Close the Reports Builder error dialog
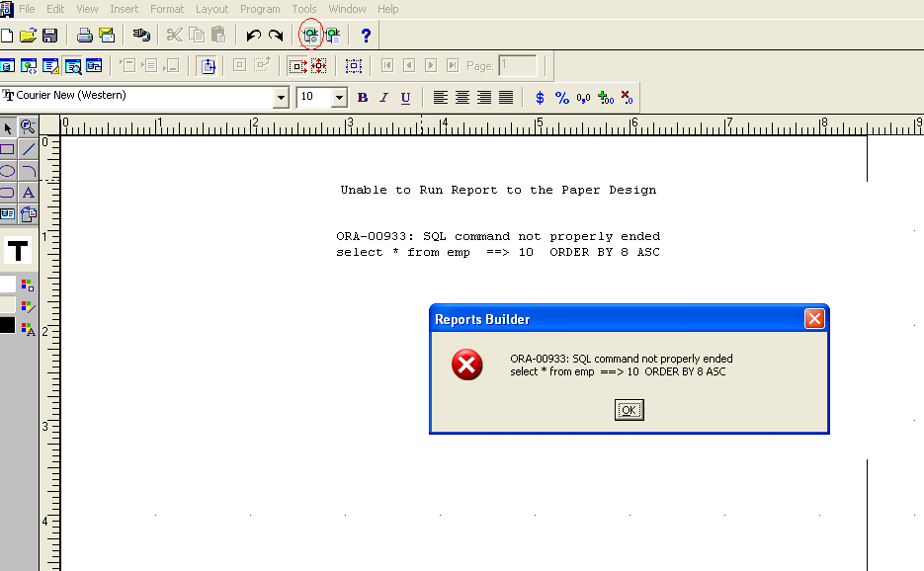Screen dimensions: 924x571 tap(814, 319)
